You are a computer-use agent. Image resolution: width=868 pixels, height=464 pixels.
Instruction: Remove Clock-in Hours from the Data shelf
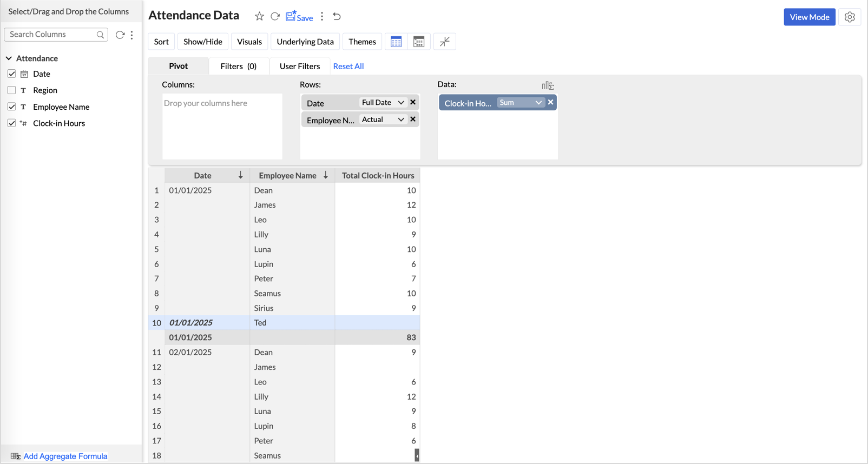coord(550,102)
